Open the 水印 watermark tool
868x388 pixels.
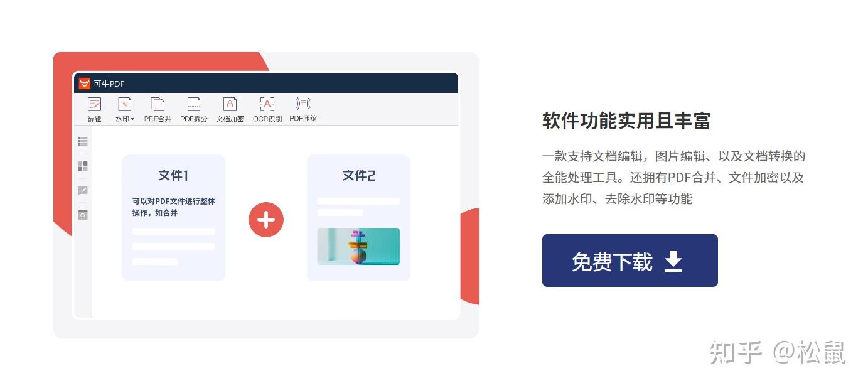pos(124,109)
